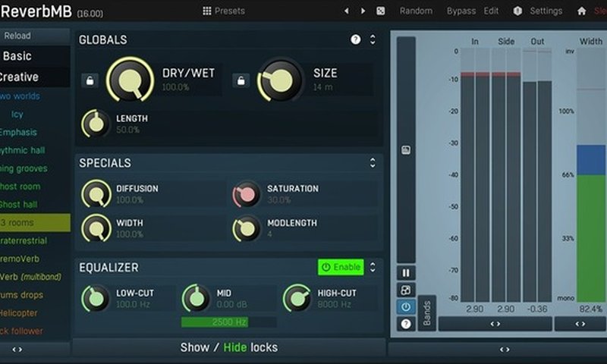The height and width of the screenshot is (364, 607).
Task: Toggle the meter power button
Action: tap(406, 307)
